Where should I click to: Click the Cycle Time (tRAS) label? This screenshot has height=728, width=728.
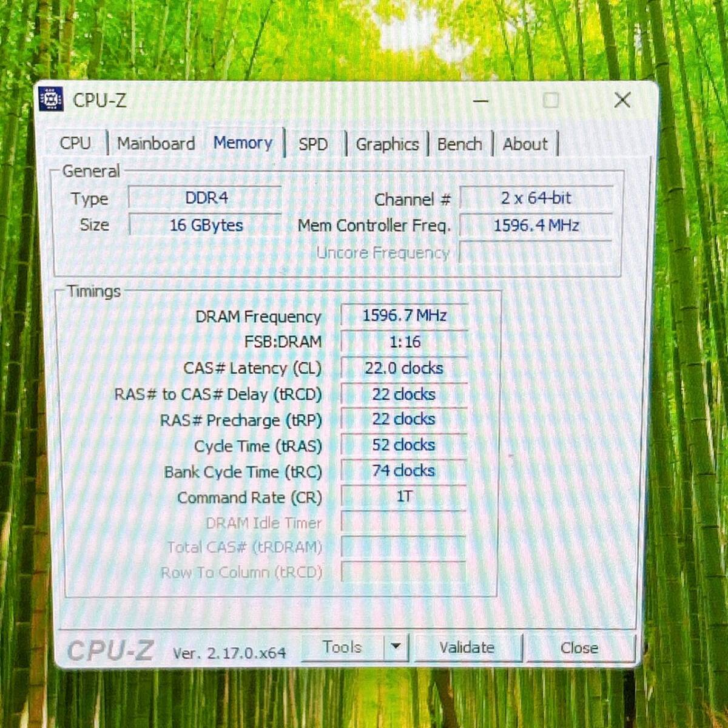258,447
